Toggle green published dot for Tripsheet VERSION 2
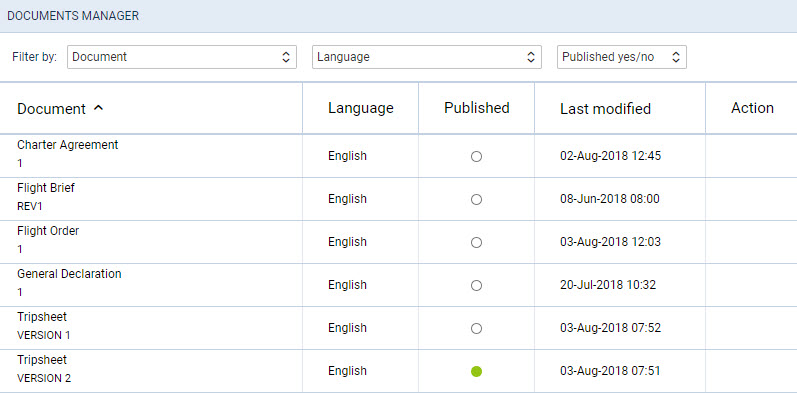The image size is (797, 394). tap(476, 372)
